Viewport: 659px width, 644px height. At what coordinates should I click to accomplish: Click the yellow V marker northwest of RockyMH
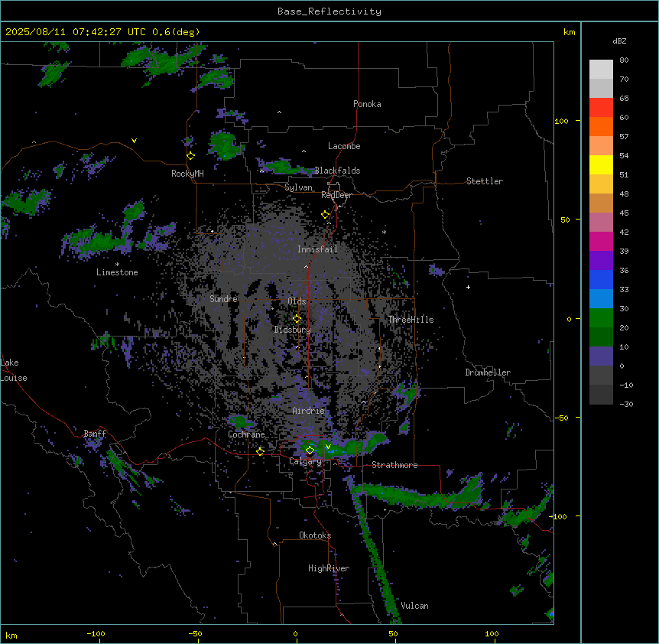134,141
